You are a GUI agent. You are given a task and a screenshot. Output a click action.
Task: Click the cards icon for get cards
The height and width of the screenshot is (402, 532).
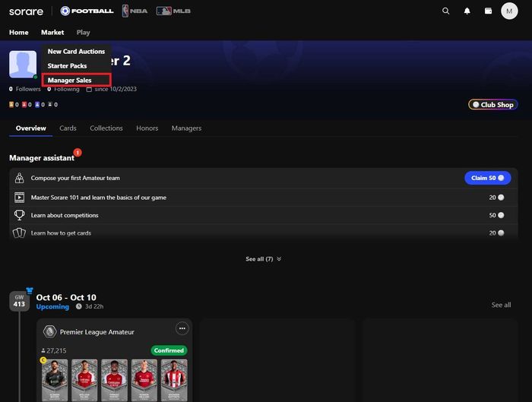point(19,233)
